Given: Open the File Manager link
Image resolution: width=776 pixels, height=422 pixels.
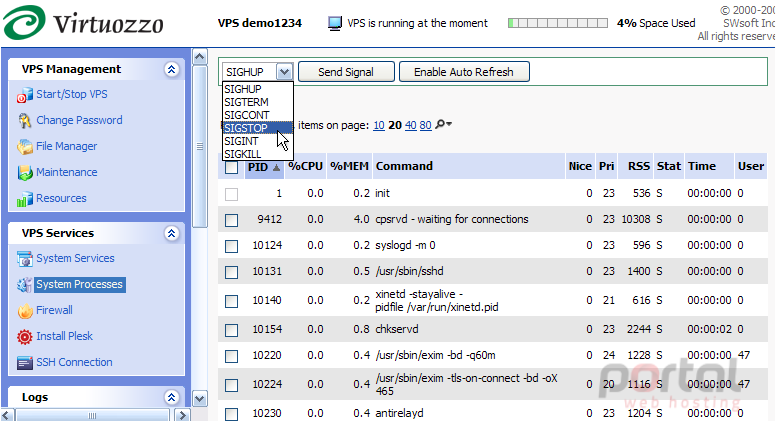Looking at the screenshot, I should 67,146.
